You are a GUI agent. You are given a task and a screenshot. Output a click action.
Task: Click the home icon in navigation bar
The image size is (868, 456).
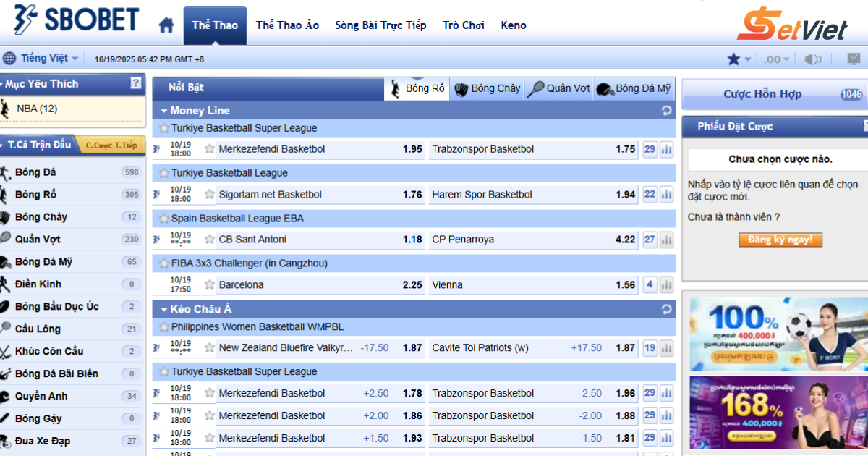166,25
